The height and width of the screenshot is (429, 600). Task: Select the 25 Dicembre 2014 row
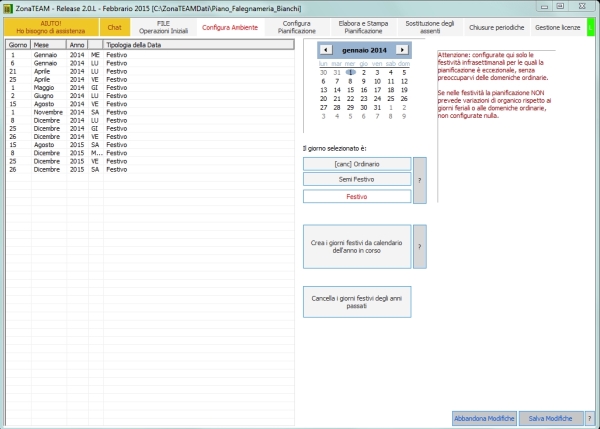click(x=150, y=129)
